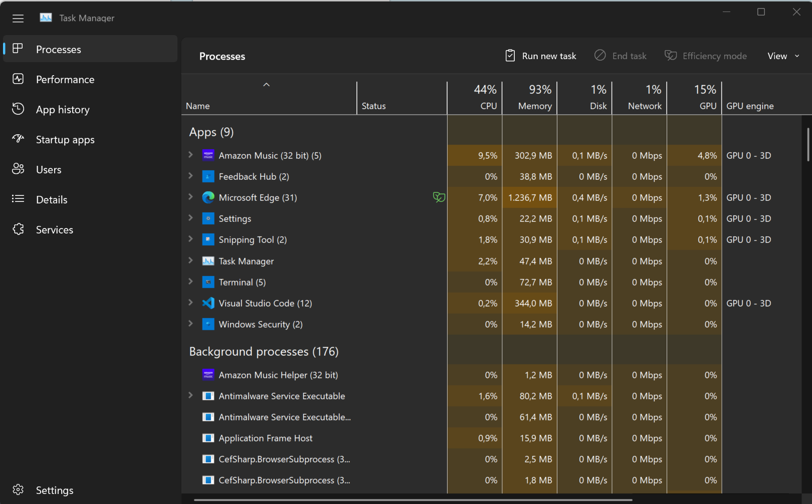
Task: Expand the Microsoft Edge (31) group
Action: (190, 197)
